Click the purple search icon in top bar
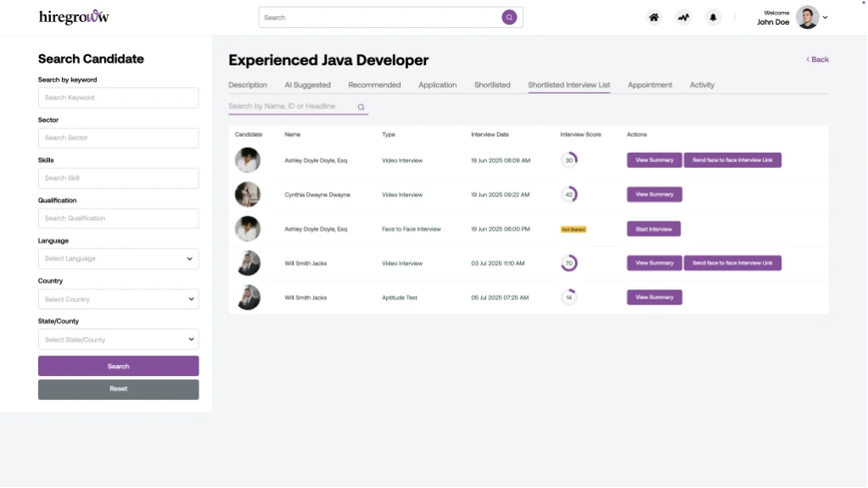 click(x=509, y=17)
